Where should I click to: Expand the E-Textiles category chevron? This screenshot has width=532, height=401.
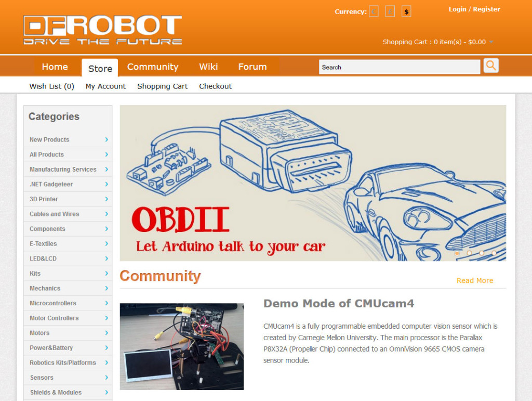pyautogui.click(x=107, y=244)
